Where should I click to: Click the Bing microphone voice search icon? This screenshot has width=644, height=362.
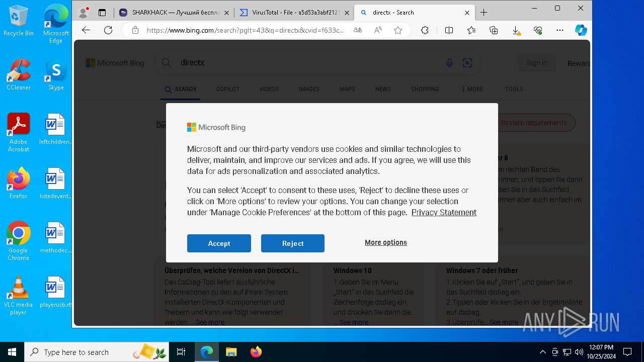click(x=449, y=63)
